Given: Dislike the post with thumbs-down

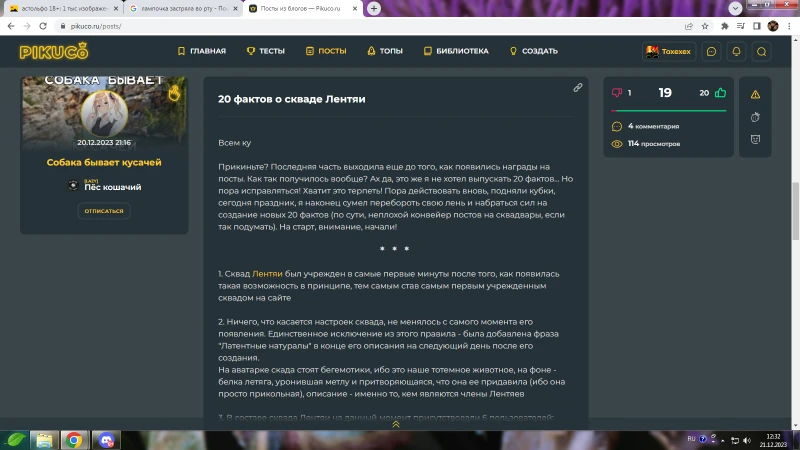Looking at the screenshot, I should click(x=617, y=92).
